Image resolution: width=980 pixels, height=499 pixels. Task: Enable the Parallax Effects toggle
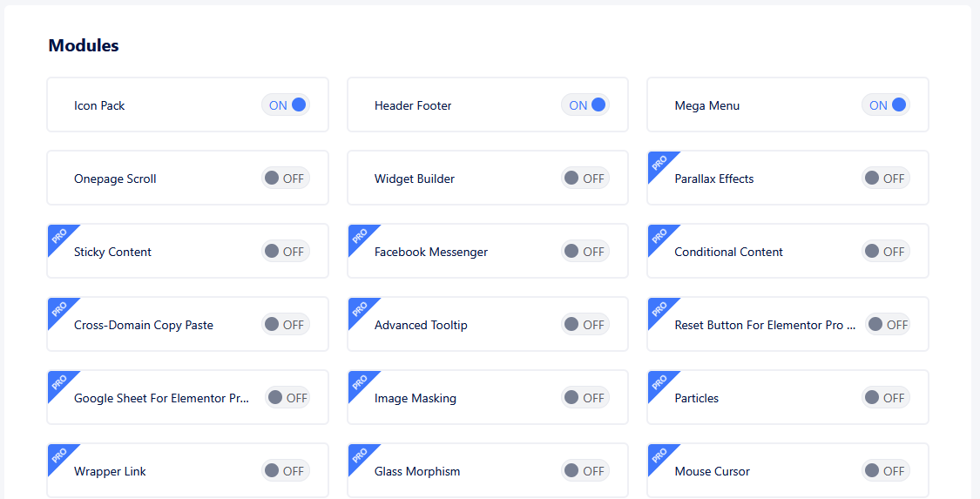[886, 179]
